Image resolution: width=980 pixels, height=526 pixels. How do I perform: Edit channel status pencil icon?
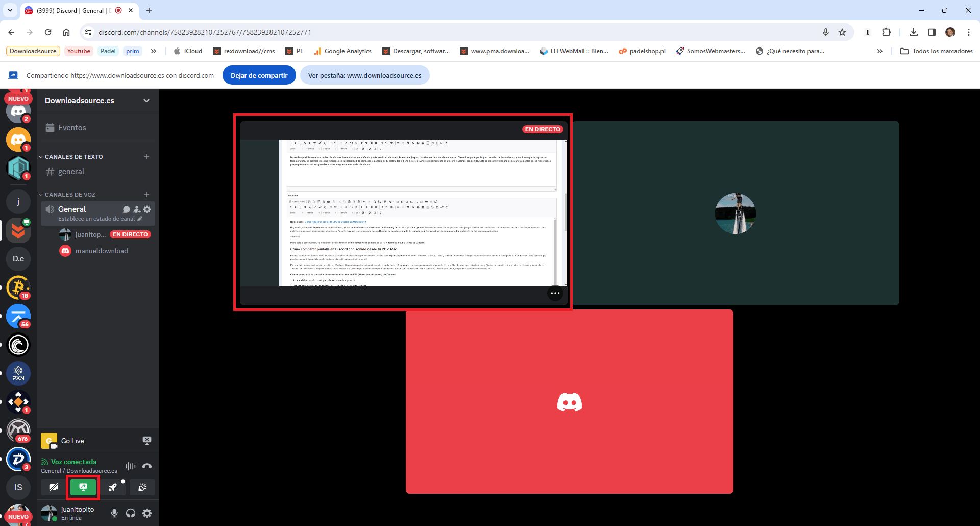[x=140, y=219]
